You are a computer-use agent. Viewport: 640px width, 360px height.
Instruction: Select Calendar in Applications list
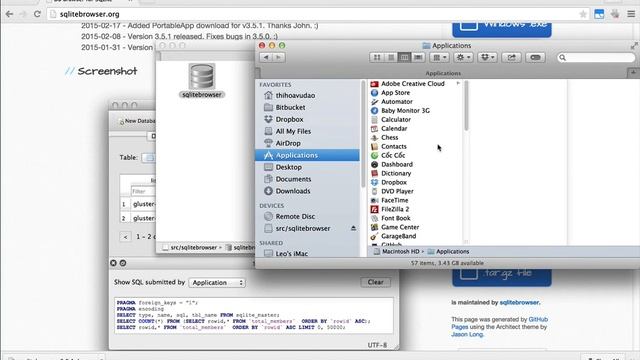coord(394,129)
